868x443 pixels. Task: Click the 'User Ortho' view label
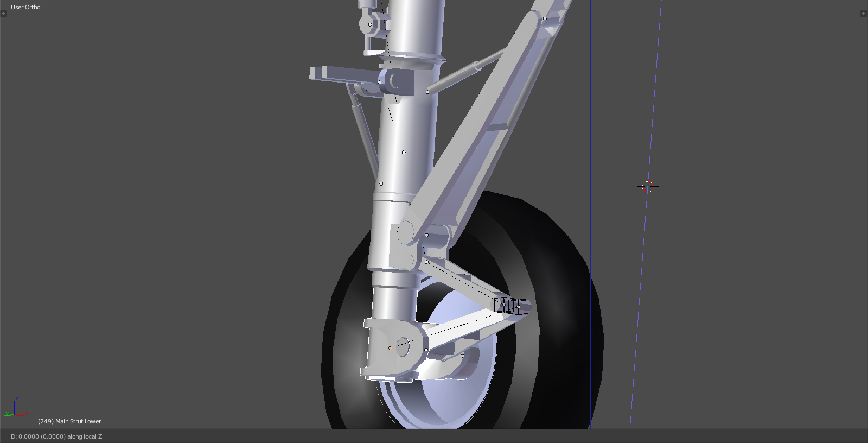[x=25, y=7]
